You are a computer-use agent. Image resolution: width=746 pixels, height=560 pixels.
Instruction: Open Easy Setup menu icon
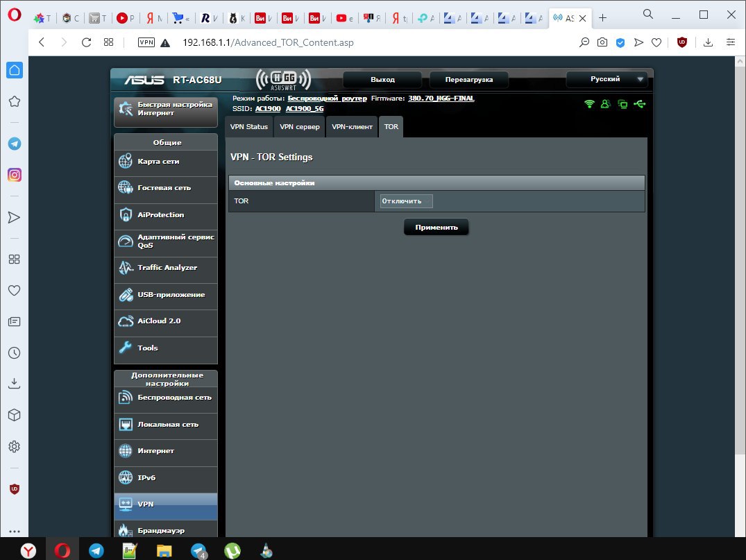click(731, 42)
